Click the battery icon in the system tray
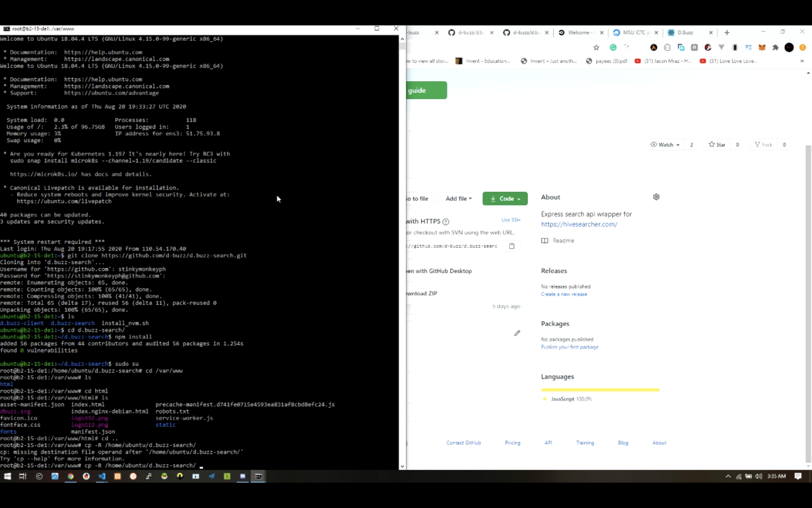The width and height of the screenshot is (812, 508). [749, 476]
